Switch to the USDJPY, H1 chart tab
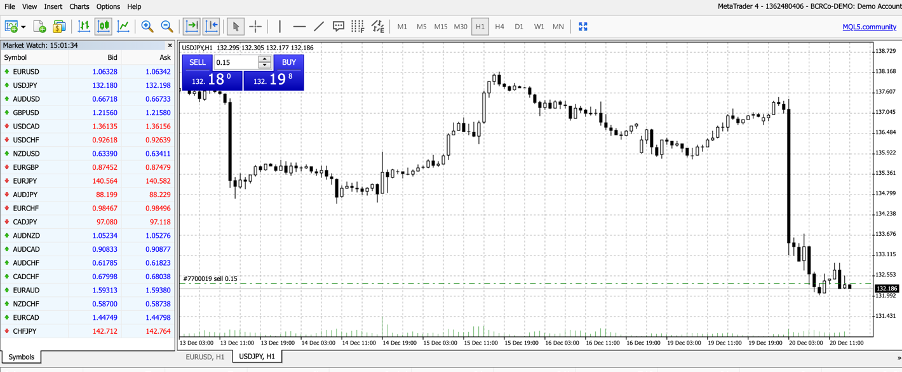 click(x=257, y=357)
